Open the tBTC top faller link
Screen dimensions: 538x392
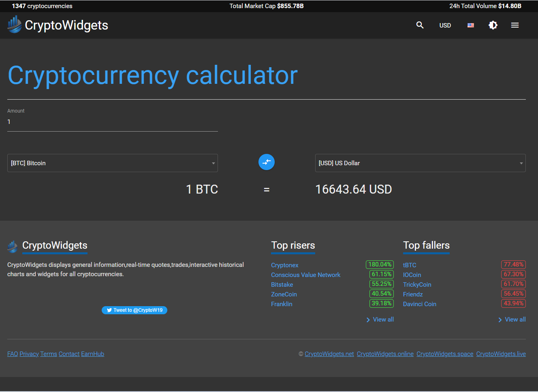[410, 265]
